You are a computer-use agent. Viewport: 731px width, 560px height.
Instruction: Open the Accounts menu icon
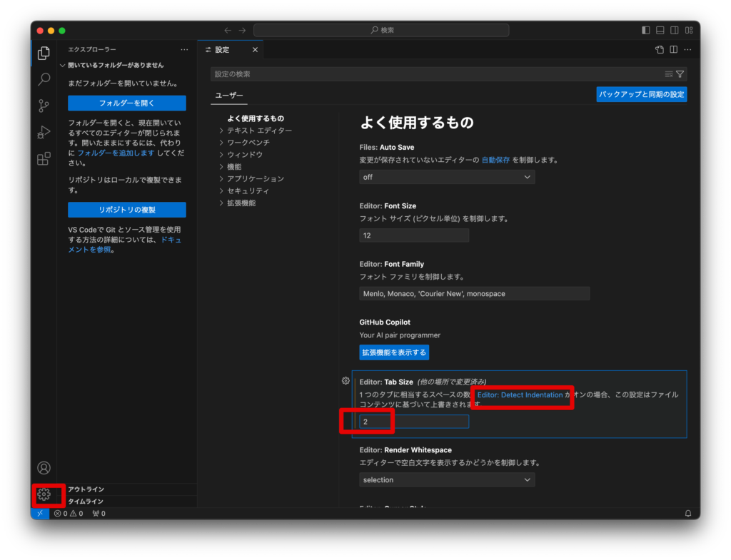click(x=44, y=468)
